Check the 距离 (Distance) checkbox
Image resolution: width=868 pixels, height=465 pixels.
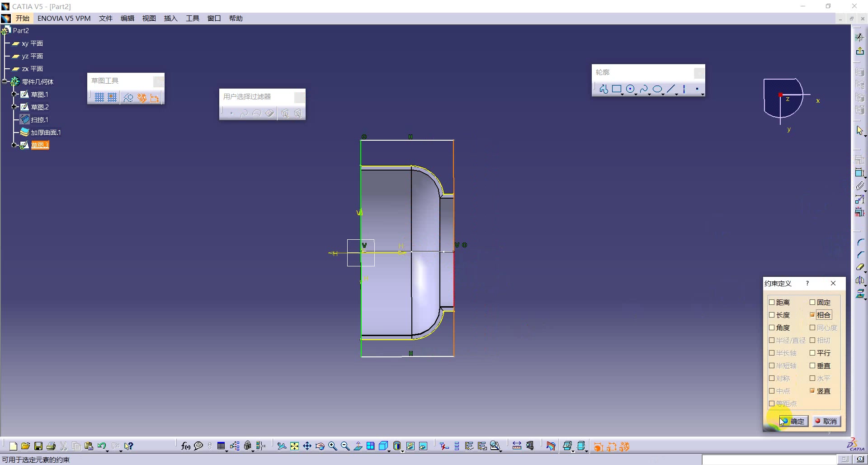(x=772, y=302)
